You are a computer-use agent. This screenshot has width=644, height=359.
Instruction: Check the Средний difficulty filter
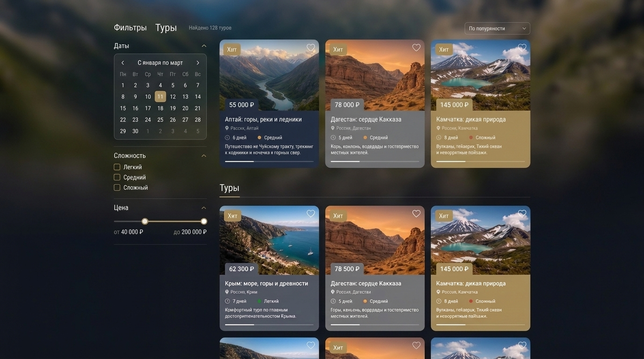117,177
